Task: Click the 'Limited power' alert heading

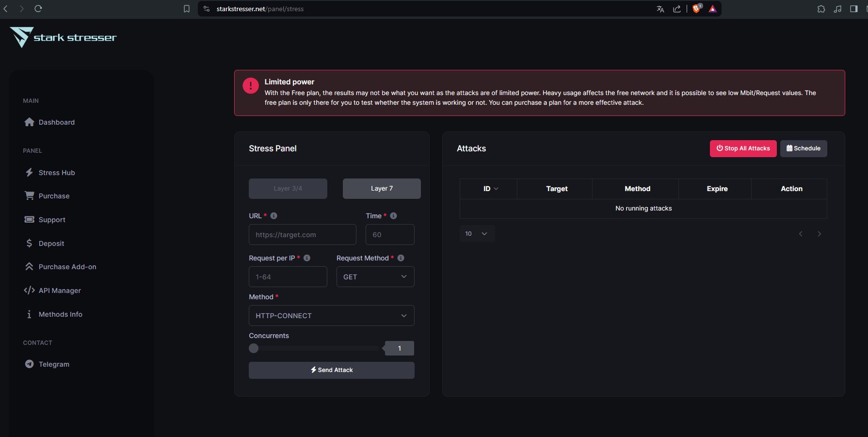Action: pyautogui.click(x=289, y=82)
